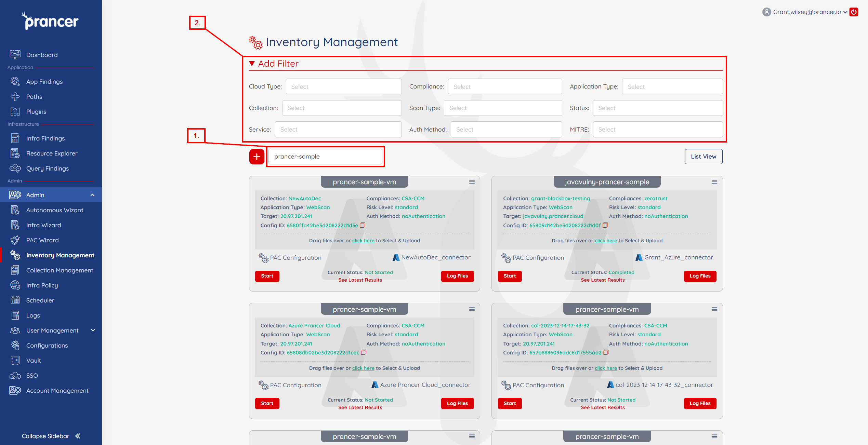Collapse the Add Filter section
The width and height of the screenshot is (868, 445).
tap(274, 64)
